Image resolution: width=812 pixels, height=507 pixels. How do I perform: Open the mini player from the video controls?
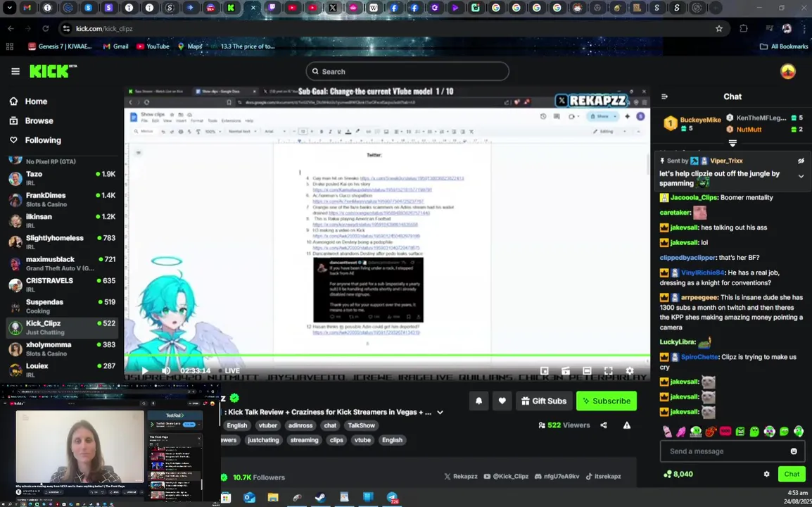(545, 370)
